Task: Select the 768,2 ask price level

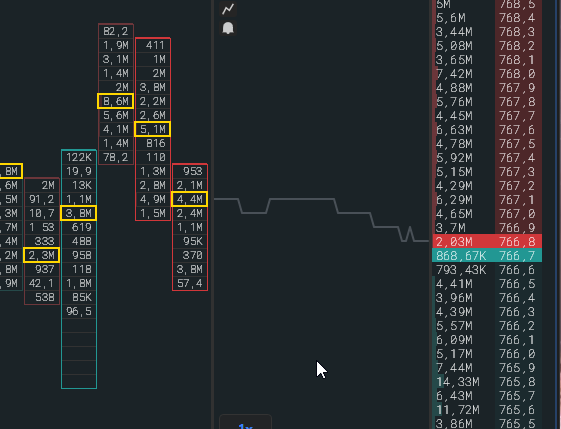Action: point(517,46)
